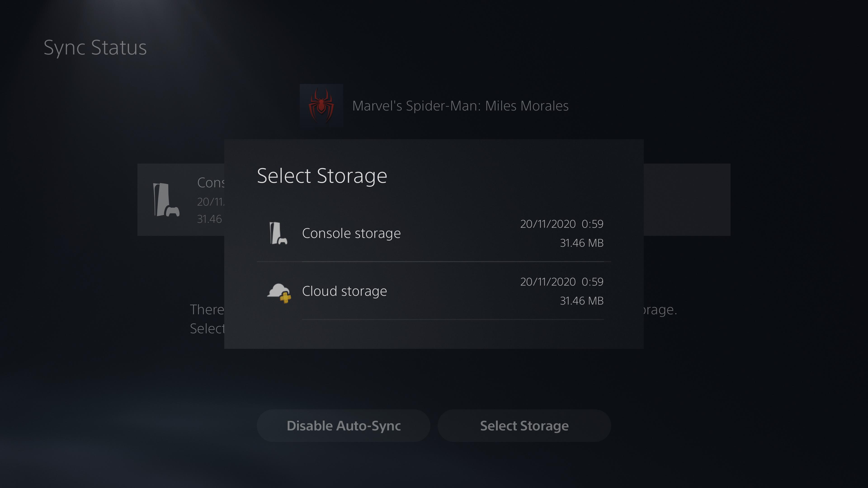This screenshot has height=488, width=868.
Task: Click the Select Storage dialog heading
Action: [322, 176]
